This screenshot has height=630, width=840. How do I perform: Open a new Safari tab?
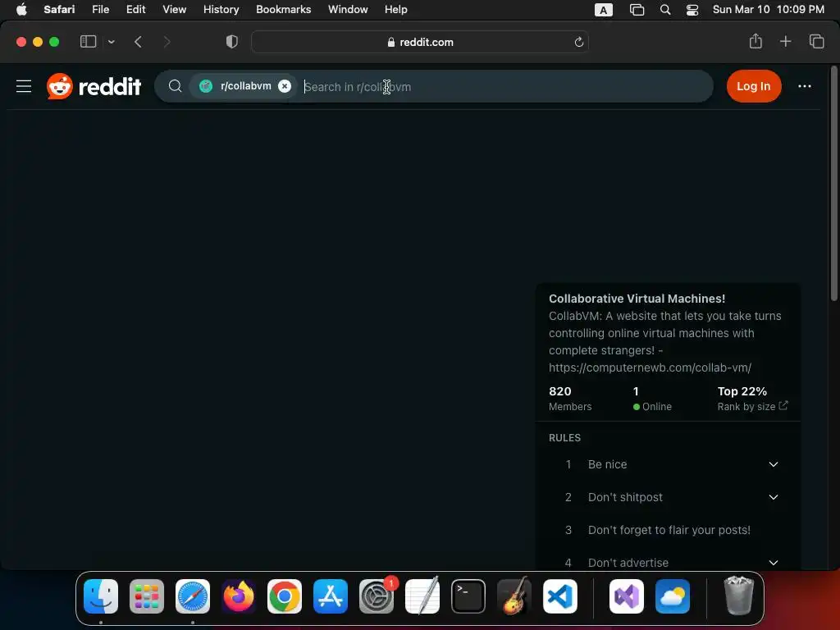point(785,41)
